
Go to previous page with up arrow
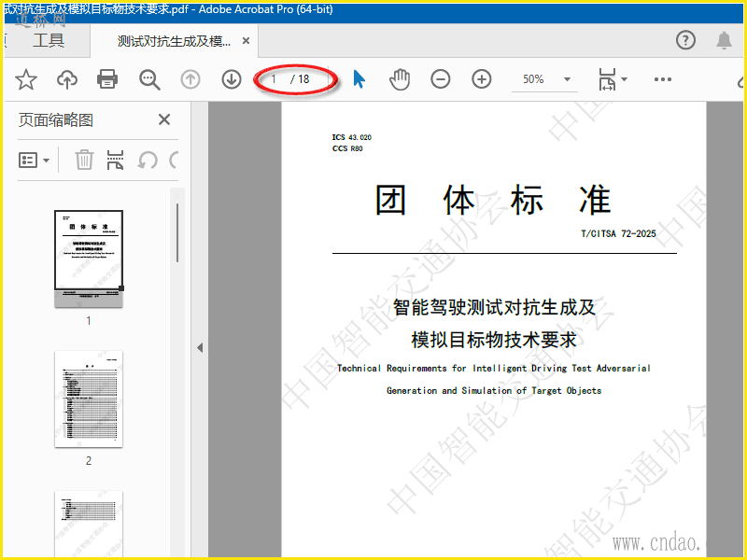click(x=190, y=79)
